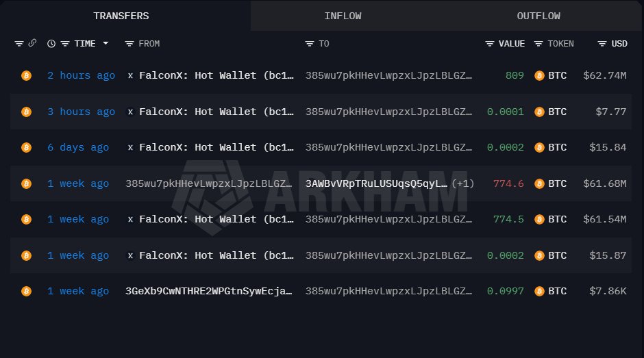Click BTC token icon in the $15.84 row
644x358 pixels.
pyautogui.click(x=539, y=147)
